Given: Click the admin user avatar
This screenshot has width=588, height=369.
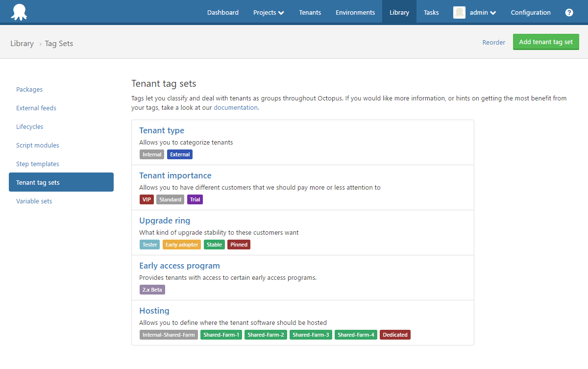Looking at the screenshot, I should tap(459, 12).
